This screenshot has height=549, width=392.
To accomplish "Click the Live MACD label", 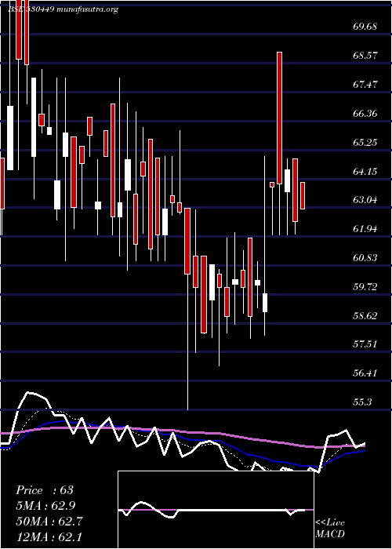I will (x=330, y=529).
